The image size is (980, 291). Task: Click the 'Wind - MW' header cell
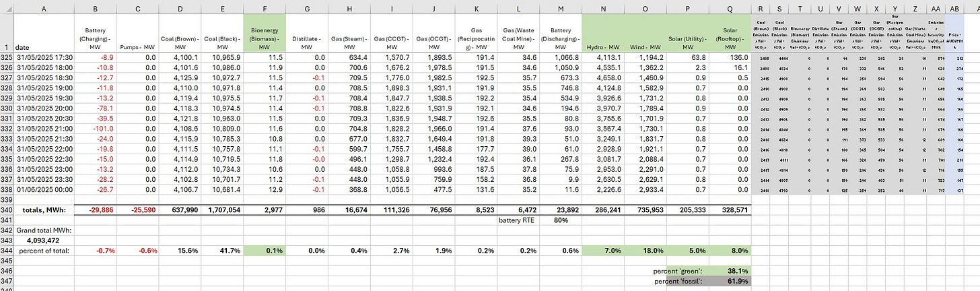point(645,34)
